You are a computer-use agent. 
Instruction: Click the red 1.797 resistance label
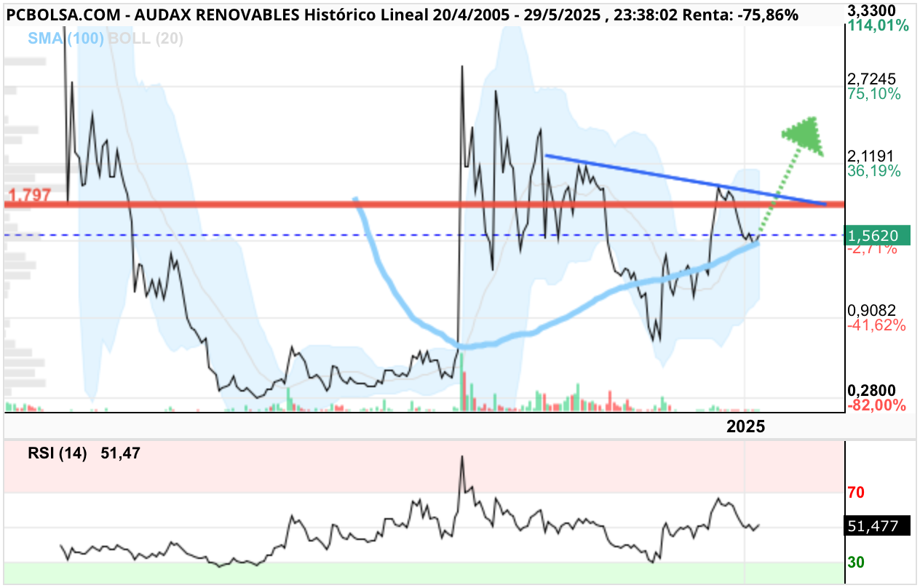click(x=29, y=195)
